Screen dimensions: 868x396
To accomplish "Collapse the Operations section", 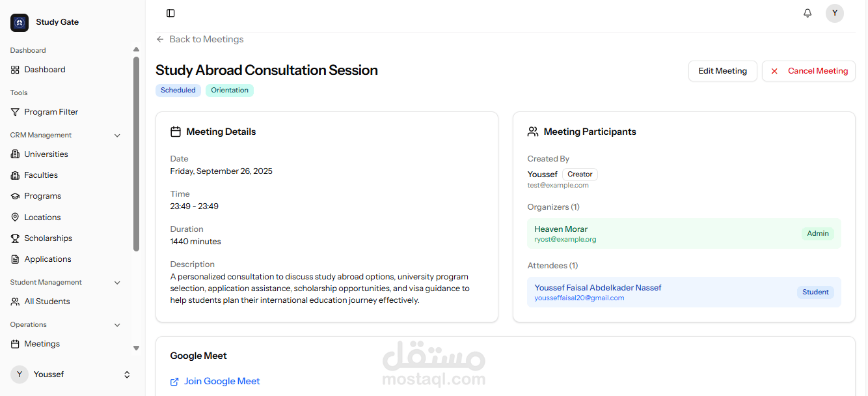I will 117,325.
